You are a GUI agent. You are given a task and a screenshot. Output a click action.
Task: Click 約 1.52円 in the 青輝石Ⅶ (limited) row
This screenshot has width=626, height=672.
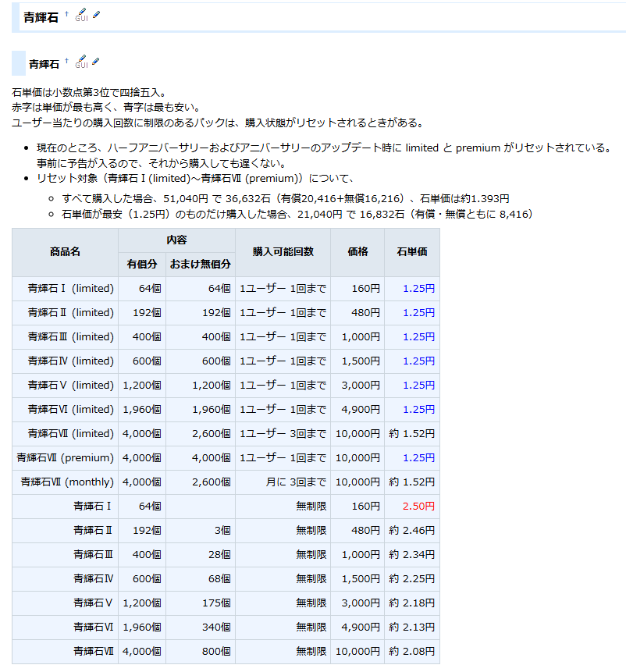click(x=412, y=434)
